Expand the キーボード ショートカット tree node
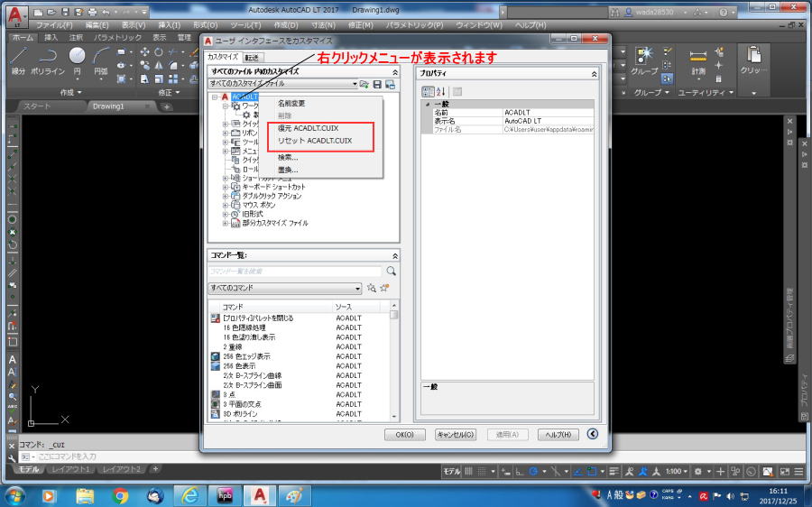Viewport: 812px width, 507px height. click(226, 187)
